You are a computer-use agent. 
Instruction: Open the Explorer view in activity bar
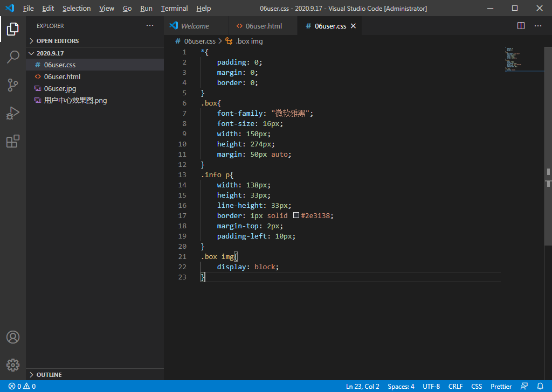pos(13,29)
